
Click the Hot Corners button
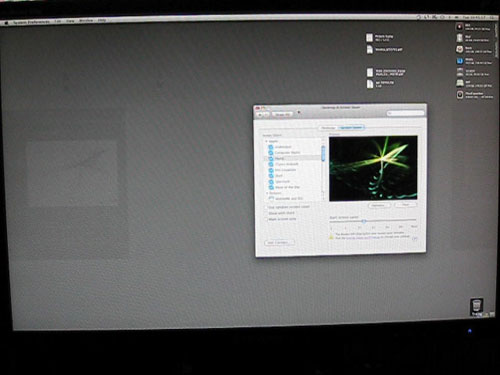279,243
